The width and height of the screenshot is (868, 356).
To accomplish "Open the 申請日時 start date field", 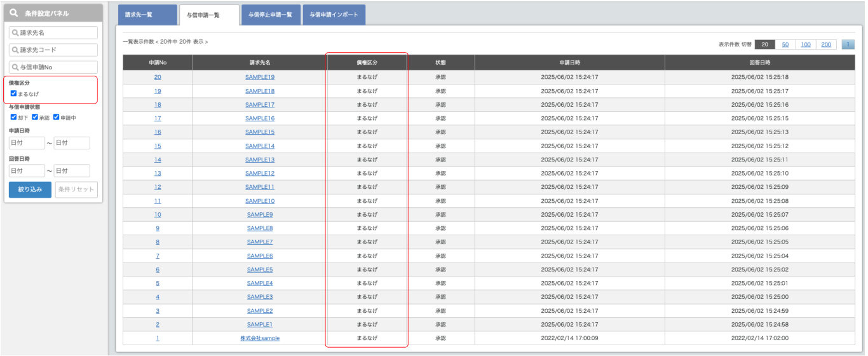I will tap(27, 143).
